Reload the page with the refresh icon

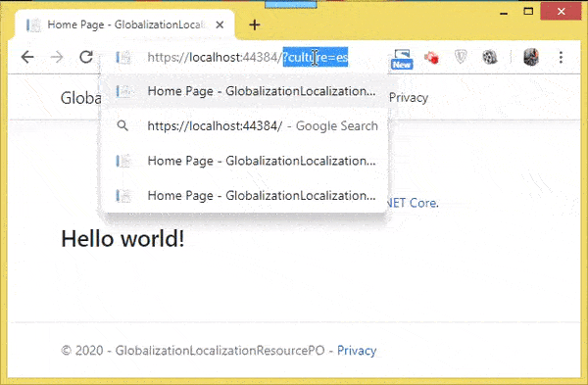point(86,57)
